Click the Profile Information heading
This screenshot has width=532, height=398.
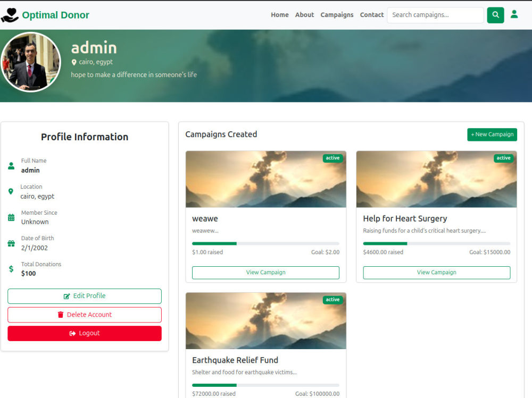85,137
